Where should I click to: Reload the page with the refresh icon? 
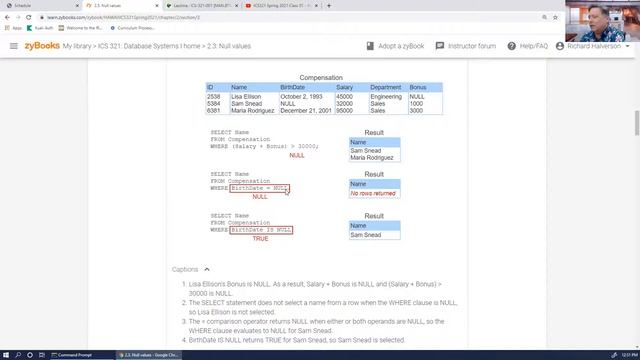(x=29, y=18)
